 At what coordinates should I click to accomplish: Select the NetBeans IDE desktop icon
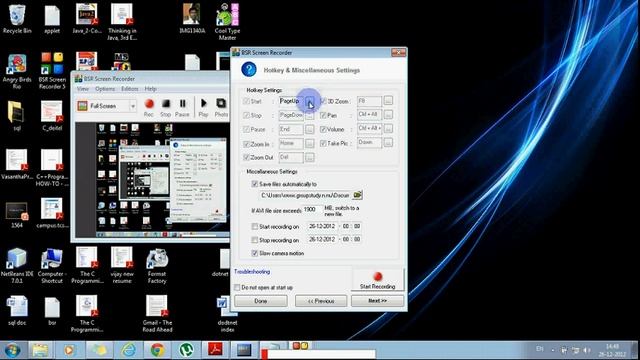(x=17, y=266)
